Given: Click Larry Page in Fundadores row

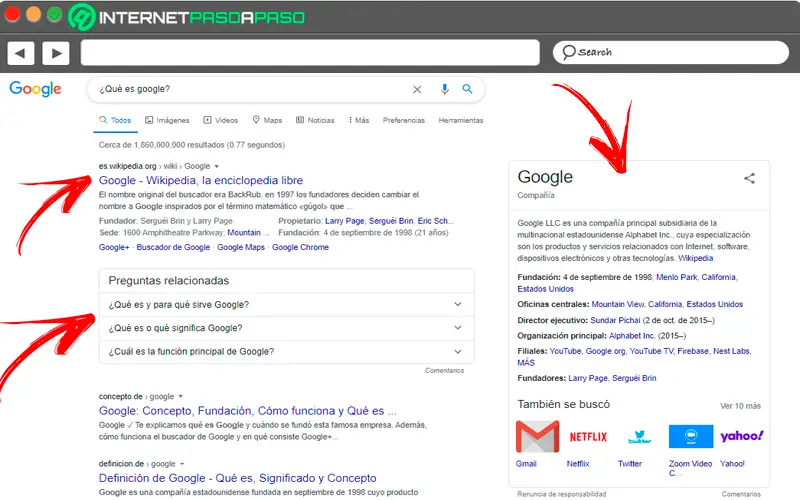Looking at the screenshot, I should click(588, 378).
